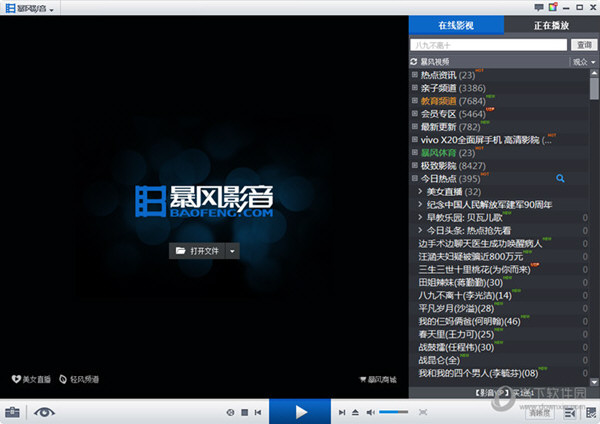Expand the 观众 dropdown filter
This screenshot has height=424, width=600.
coord(581,62)
